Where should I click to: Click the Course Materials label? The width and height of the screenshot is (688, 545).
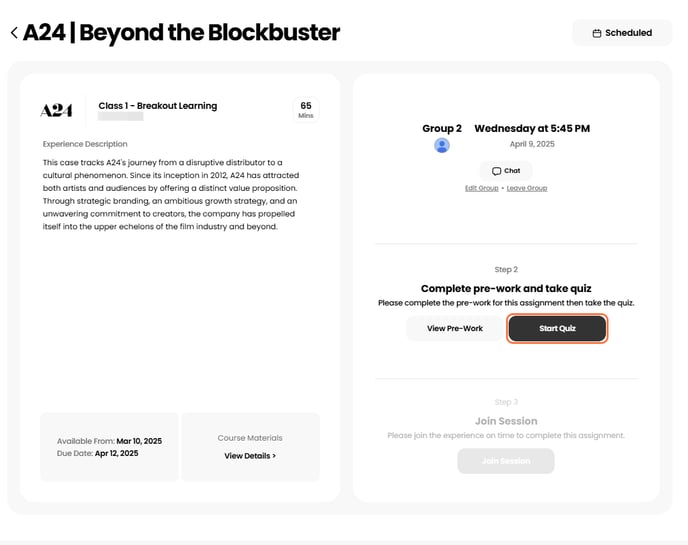coord(250,438)
